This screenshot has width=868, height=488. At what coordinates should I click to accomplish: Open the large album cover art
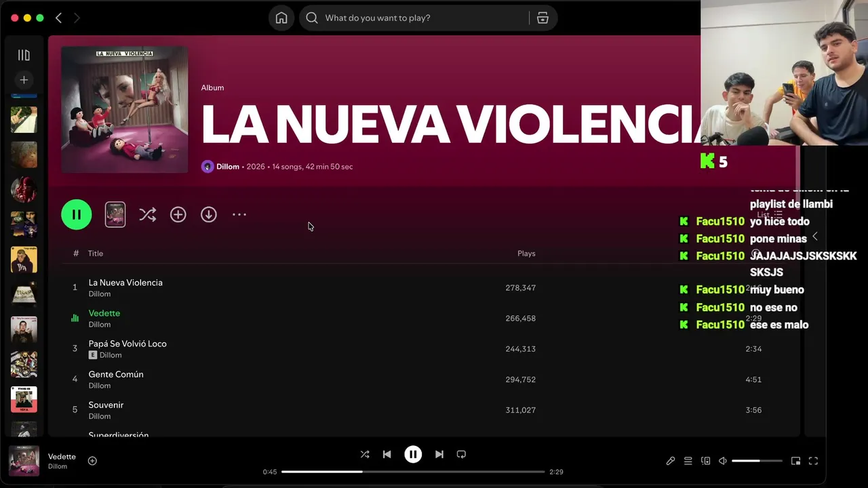(125, 109)
